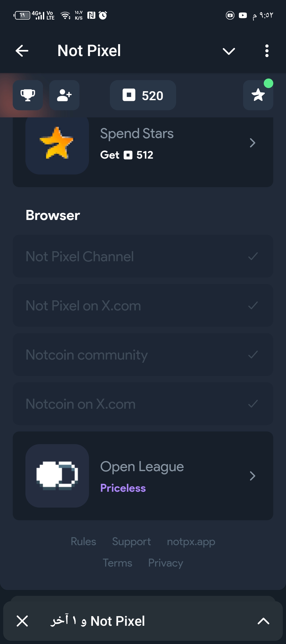The width and height of the screenshot is (286, 644).
Task: Tap the golden star Spend Stars thumbnail
Action: (x=57, y=143)
